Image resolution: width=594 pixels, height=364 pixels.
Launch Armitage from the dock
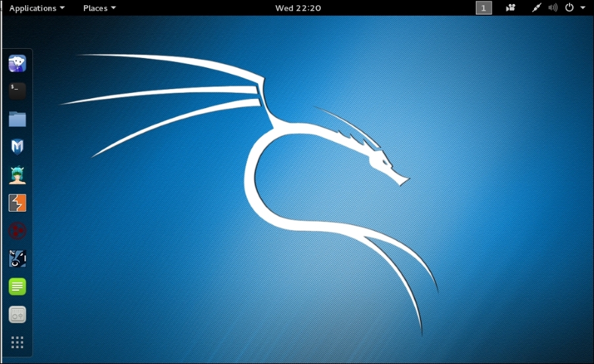[x=17, y=175]
